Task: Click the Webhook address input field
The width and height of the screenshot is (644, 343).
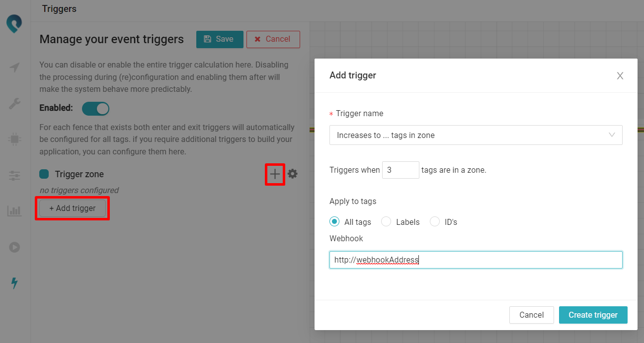Action: pyautogui.click(x=476, y=260)
